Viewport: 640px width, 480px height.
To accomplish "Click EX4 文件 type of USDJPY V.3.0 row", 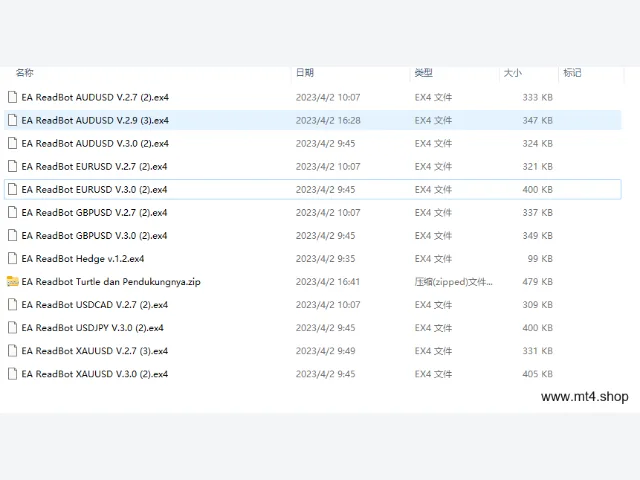I will coord(433,328).
